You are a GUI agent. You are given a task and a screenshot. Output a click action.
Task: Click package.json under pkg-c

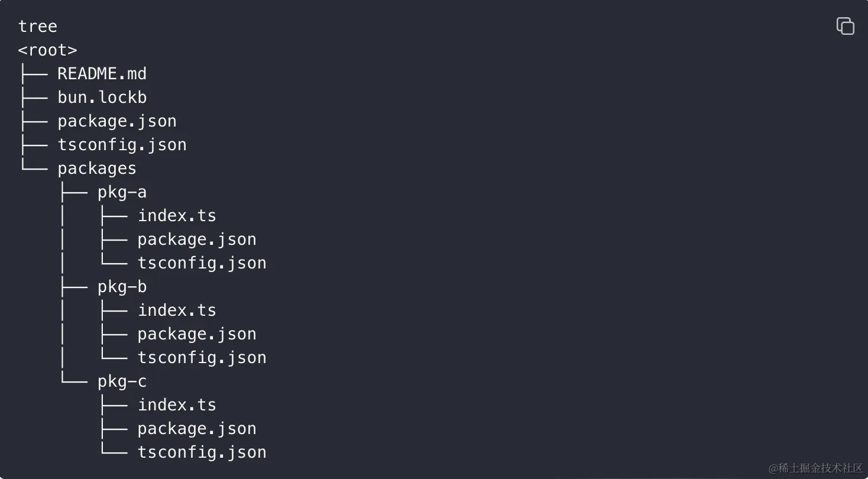tap(197, 429)
